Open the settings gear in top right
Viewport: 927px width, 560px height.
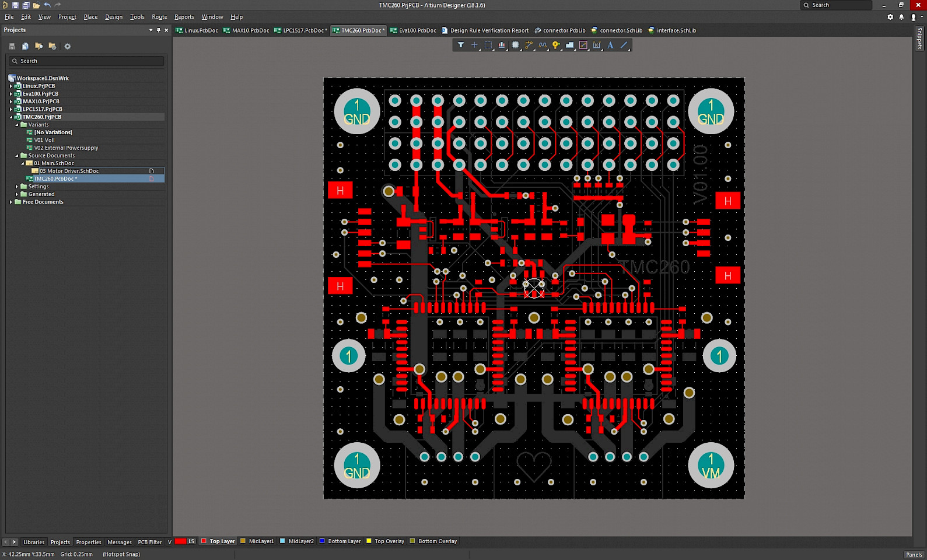click(890, 17)
